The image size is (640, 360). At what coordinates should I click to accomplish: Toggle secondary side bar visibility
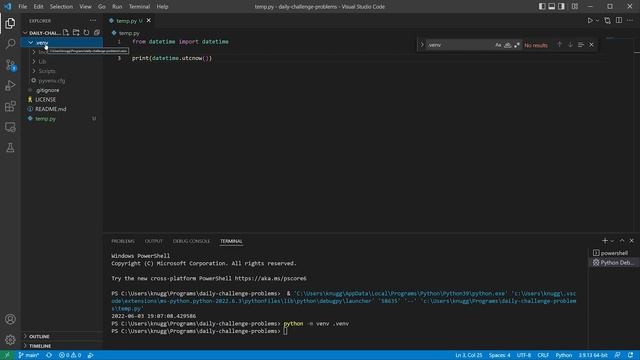pos(561,7)
